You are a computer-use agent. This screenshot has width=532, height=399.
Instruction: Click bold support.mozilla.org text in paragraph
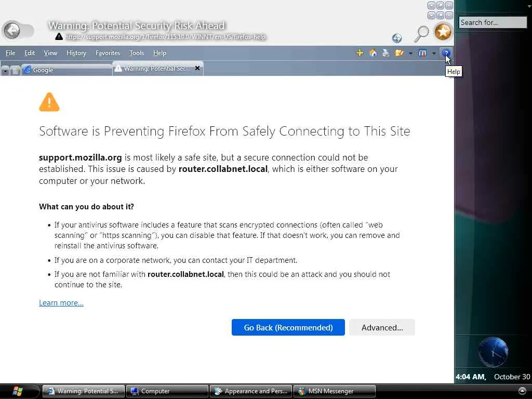click(x=81, y=157)
